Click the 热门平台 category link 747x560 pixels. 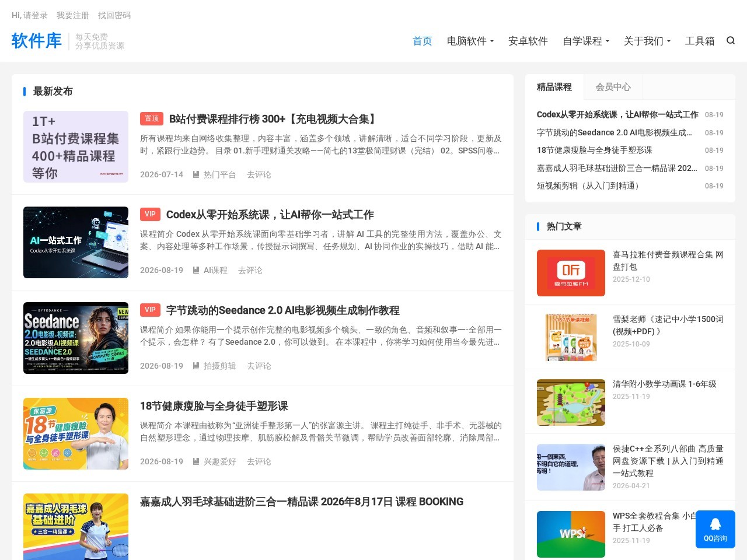(x=220, y=174)
